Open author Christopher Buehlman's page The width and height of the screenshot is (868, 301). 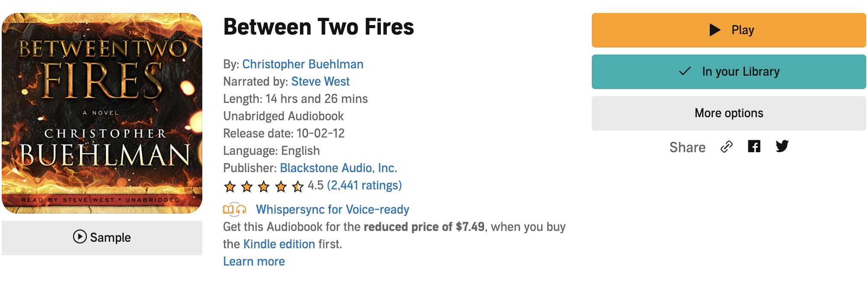[x=303, y=64]
